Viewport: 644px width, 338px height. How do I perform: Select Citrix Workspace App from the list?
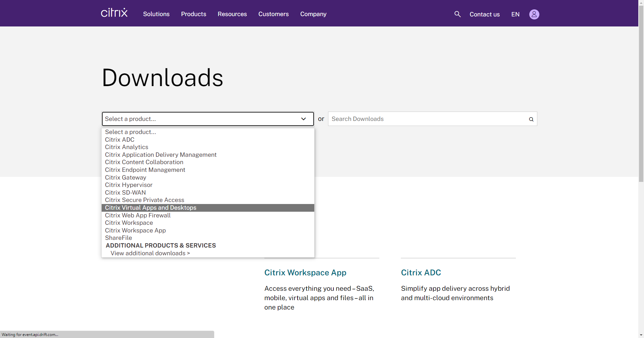[135, 230]
